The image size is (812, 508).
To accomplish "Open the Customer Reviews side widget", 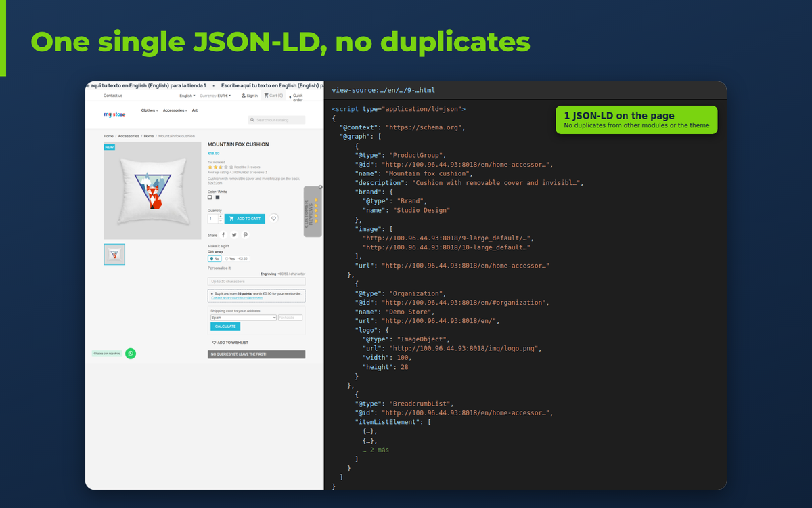I will (x=313, y=211).
